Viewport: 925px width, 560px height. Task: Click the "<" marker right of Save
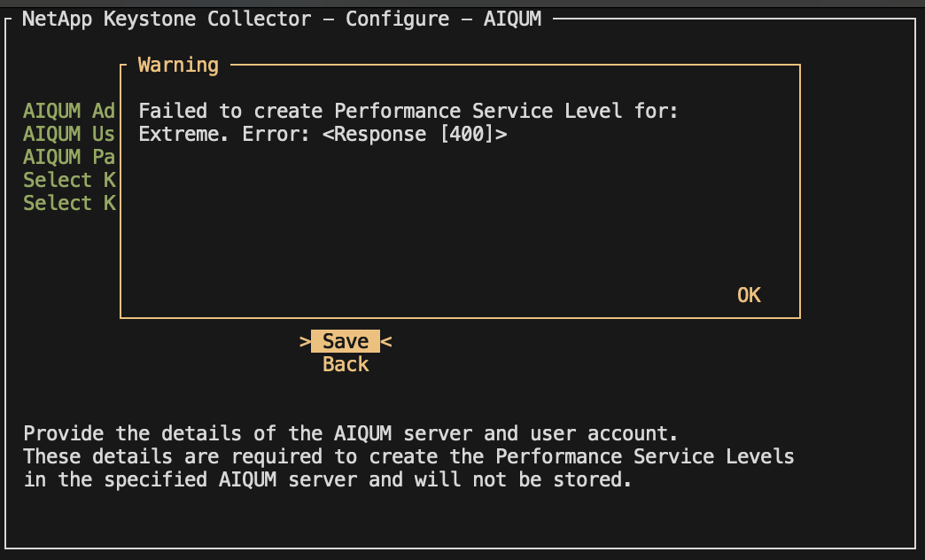coord(386,341)
